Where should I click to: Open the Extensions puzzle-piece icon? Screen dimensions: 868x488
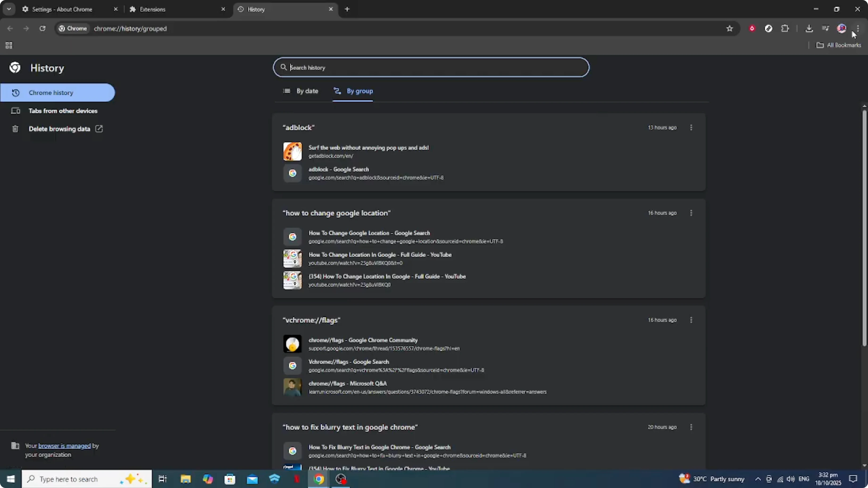coord(785,28)
